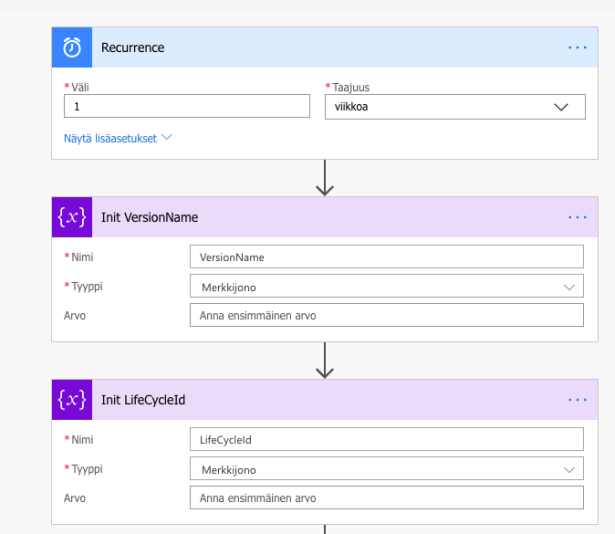The image size is (615, 534).
Task: Collapse the Recurrence card by its title
Action: click(133, 48)
